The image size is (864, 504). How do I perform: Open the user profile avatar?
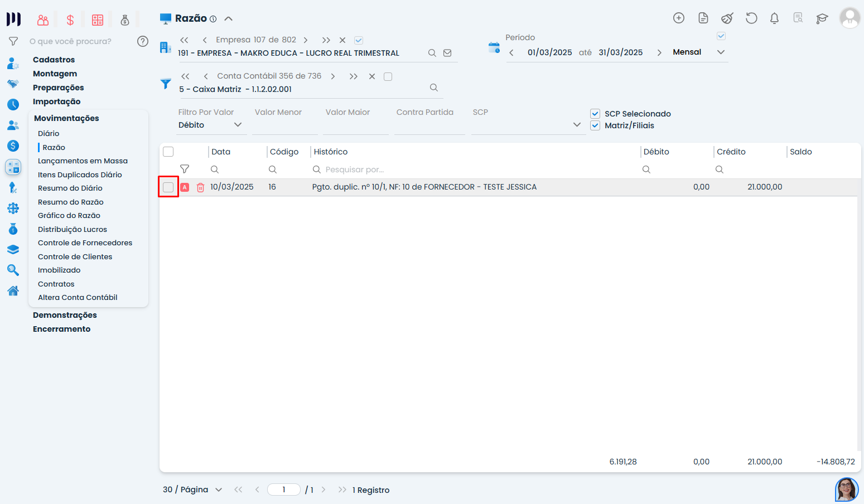click(x=850, y=18)
